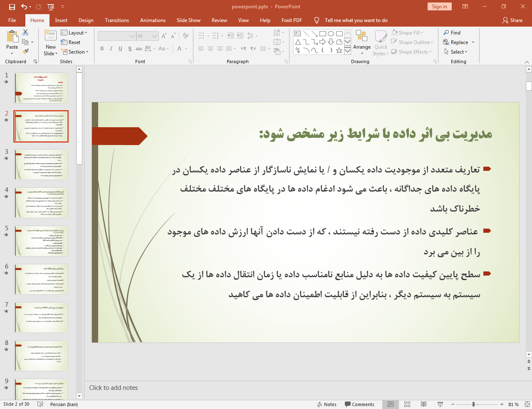
Task: Toggle the Comments pane in status bar
Action: (x=359, y=404)
